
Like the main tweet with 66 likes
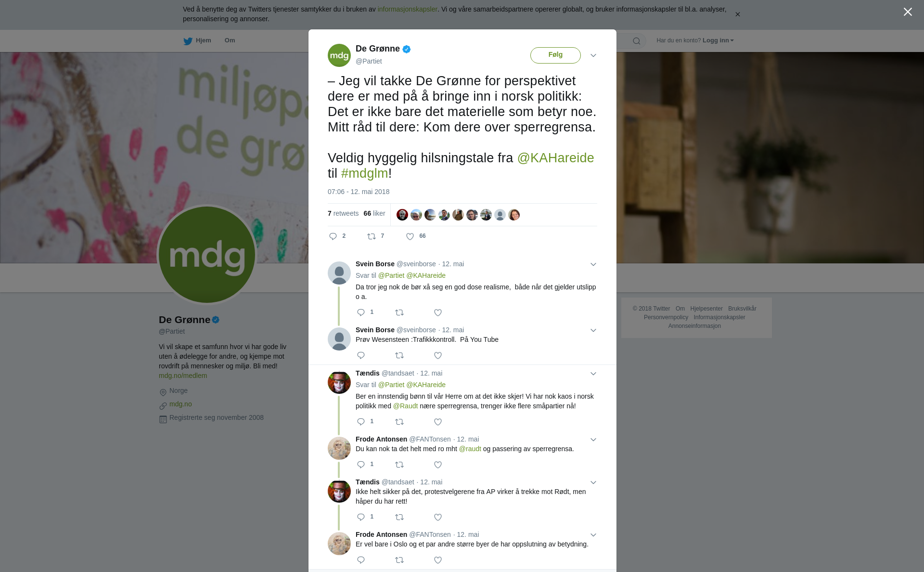point(410,236)
